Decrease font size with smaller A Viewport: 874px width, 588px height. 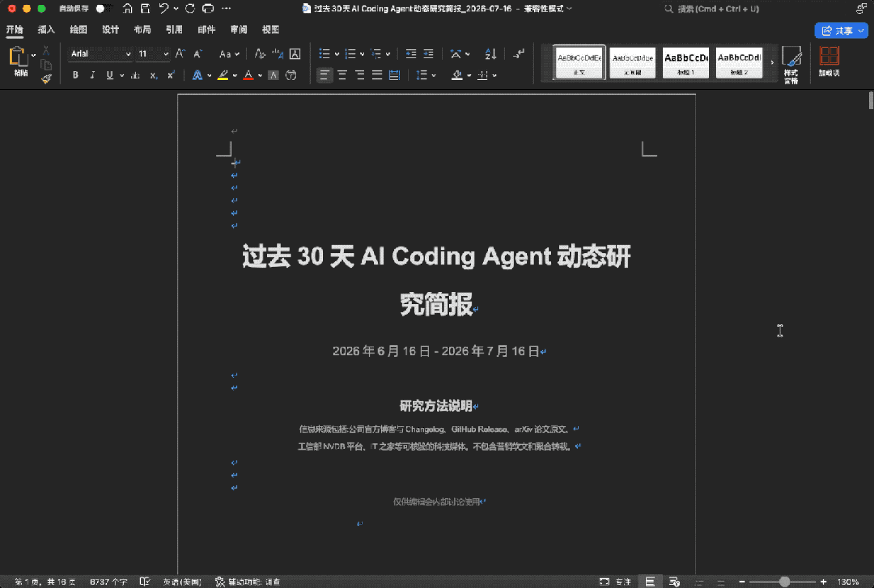198,54
